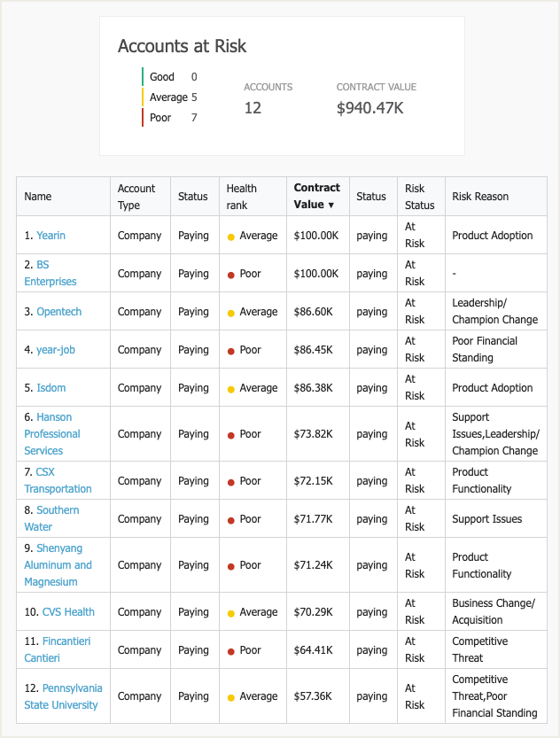The image size is (560, 738).
Task: Open Hanson Professional Services account
Action: pyautogui.click(x=52, y=434)
